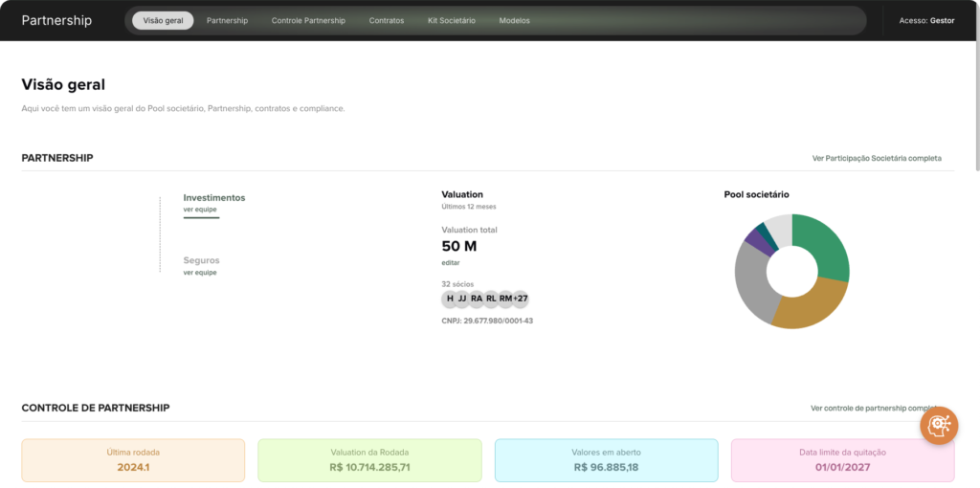Click the RL partner avatar
Image resolution: width=980 pixels, height=488 pixels.
click(x=491, y=299)
